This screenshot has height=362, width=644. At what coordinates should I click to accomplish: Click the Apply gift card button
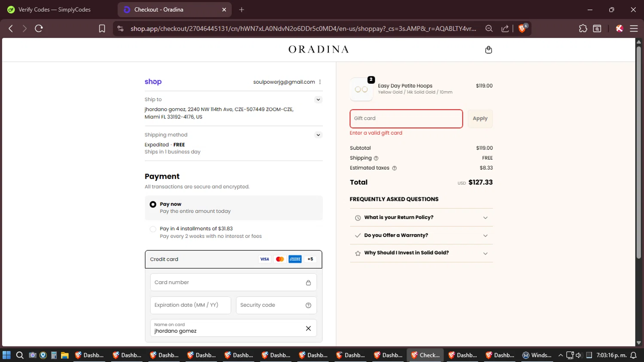point(480,119)
